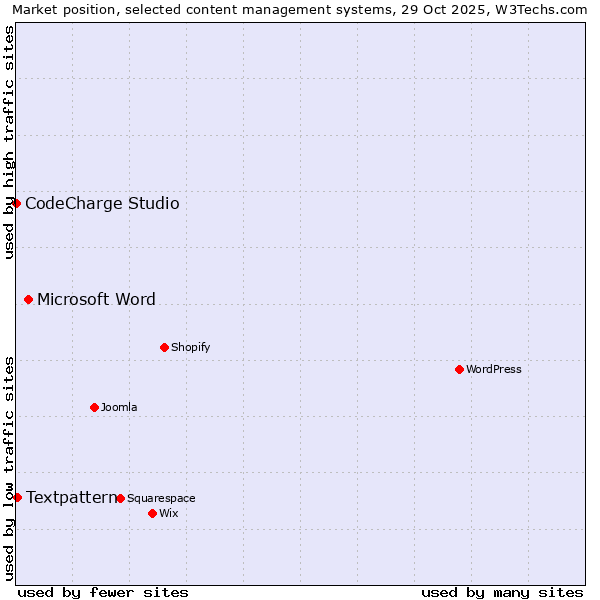Click the WordPress text label
The height and width of the screenshot is (600, 600).
[x=493, y=370]
